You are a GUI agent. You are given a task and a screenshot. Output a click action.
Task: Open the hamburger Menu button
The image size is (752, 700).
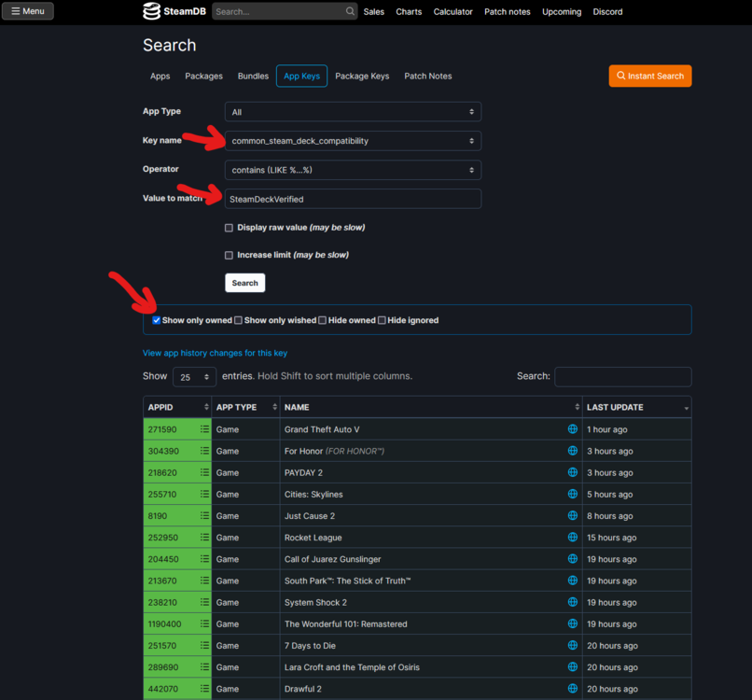point(28,11)
